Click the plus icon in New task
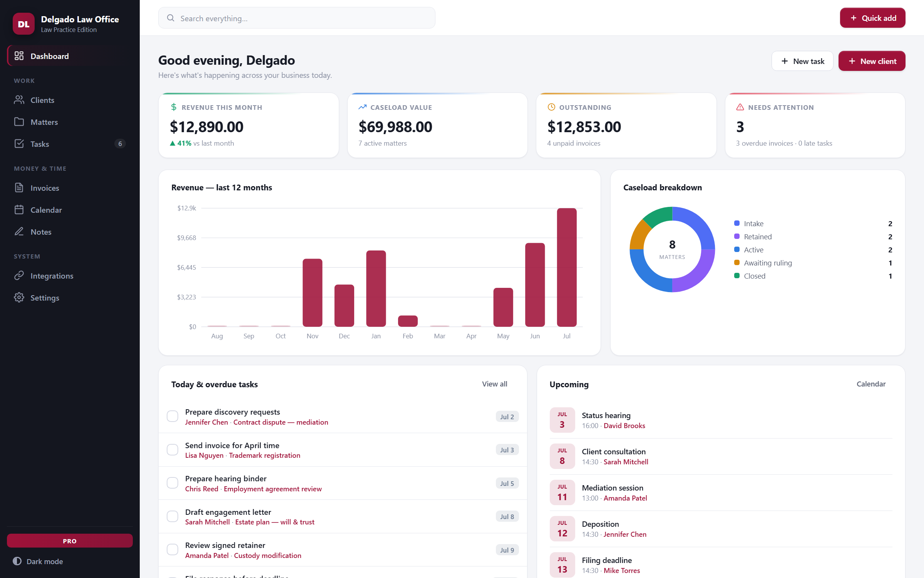Screen dimensions: 924x578 [785, 61]
